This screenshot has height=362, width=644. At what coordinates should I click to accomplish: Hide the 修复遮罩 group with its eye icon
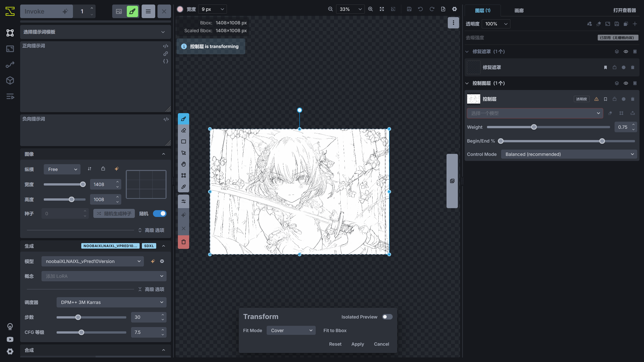(626, 51)
